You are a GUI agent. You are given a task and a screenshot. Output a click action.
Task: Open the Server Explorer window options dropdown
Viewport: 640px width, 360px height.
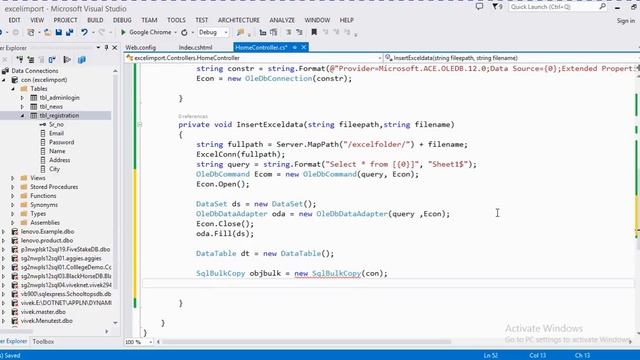pos(98,48)
